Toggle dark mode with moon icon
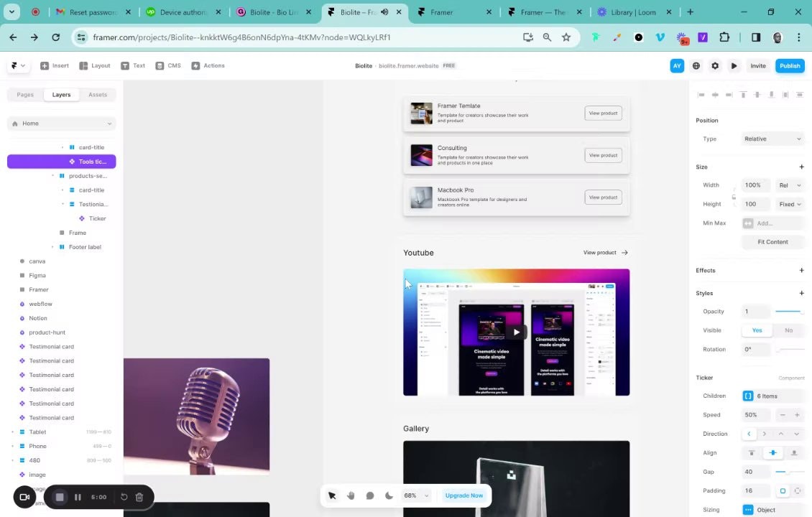The width and height of the screenshot is (812, 517). coord(389,495)
